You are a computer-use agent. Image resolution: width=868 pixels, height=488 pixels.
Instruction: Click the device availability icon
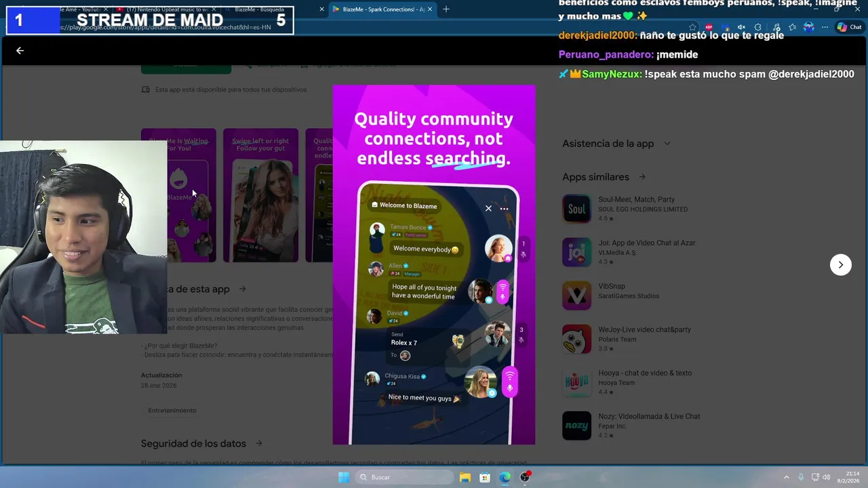pyautogui.click(x=145, y=89)
